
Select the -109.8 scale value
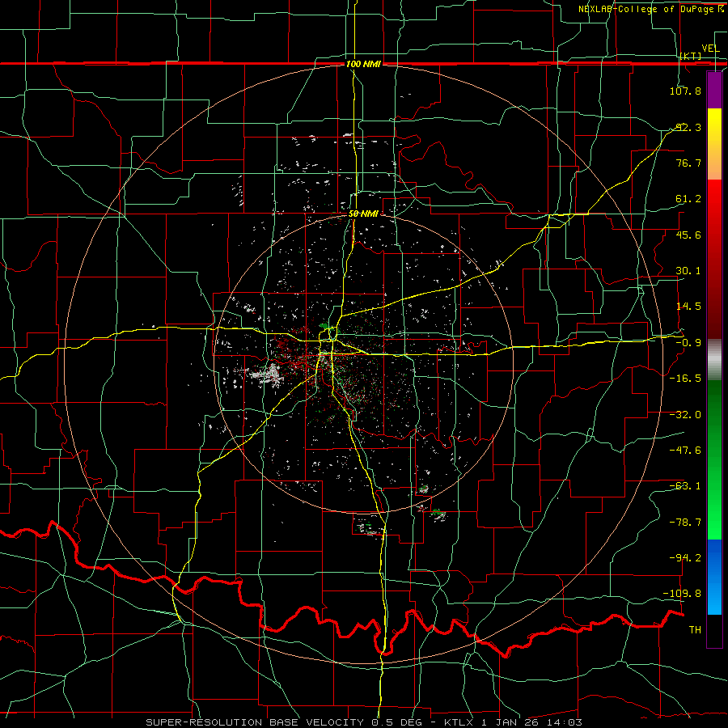coord(683,594)
